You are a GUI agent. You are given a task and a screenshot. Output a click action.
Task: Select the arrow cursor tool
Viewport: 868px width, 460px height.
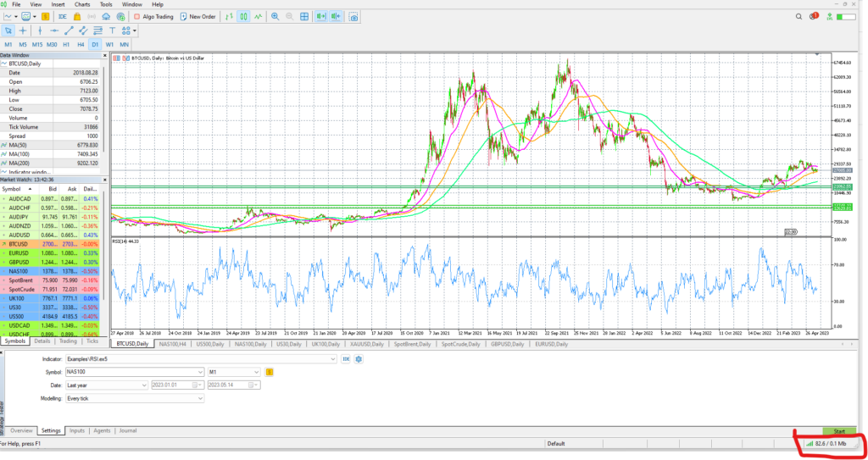point(8,30)
